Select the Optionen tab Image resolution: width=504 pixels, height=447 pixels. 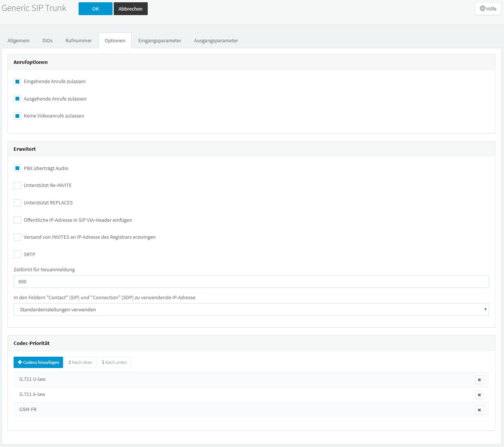tap(115, 40)
